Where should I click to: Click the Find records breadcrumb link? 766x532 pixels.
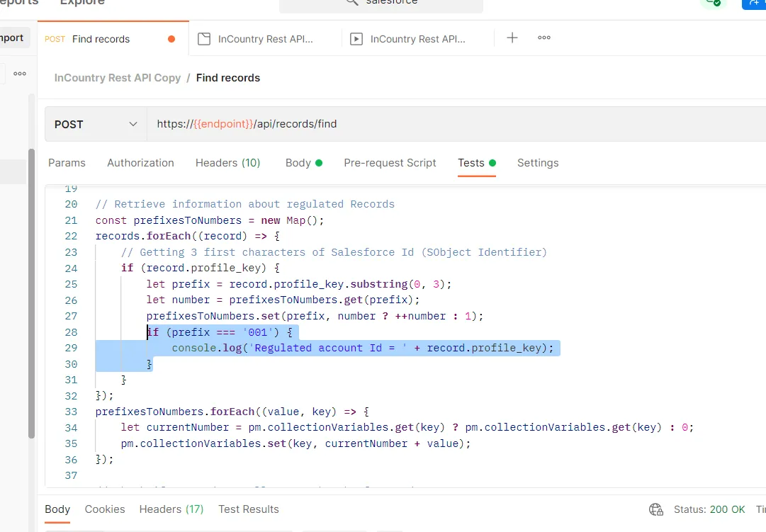point(228,77)
